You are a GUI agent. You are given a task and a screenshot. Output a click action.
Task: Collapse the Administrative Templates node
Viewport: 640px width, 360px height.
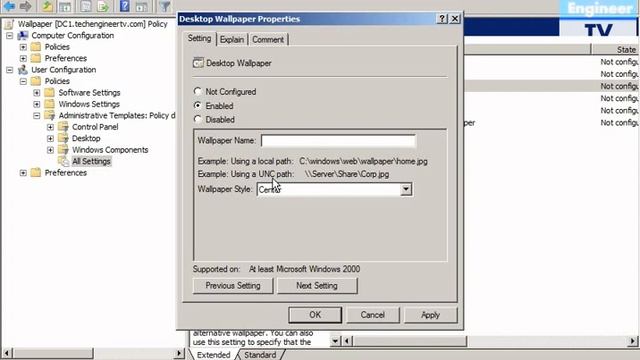click(37, 116)
